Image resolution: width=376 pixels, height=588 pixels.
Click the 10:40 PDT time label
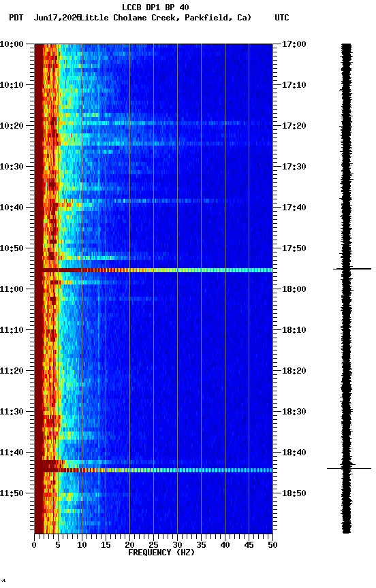click(x=12, y=208)
